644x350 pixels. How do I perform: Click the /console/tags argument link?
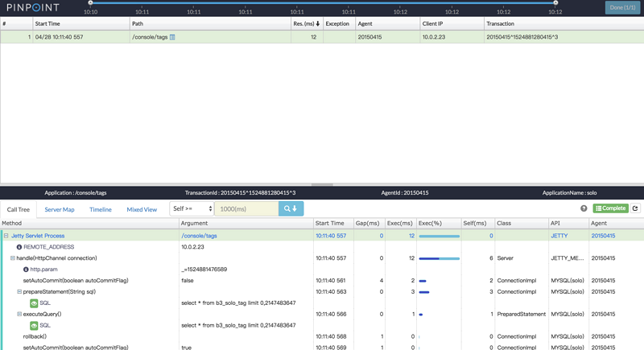tap(199, 236)
